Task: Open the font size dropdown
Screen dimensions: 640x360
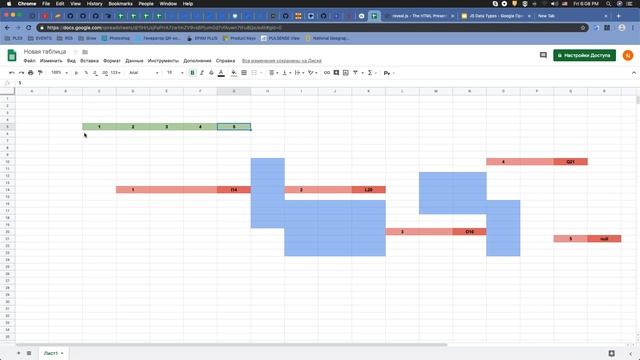Action: click(175, 73)
